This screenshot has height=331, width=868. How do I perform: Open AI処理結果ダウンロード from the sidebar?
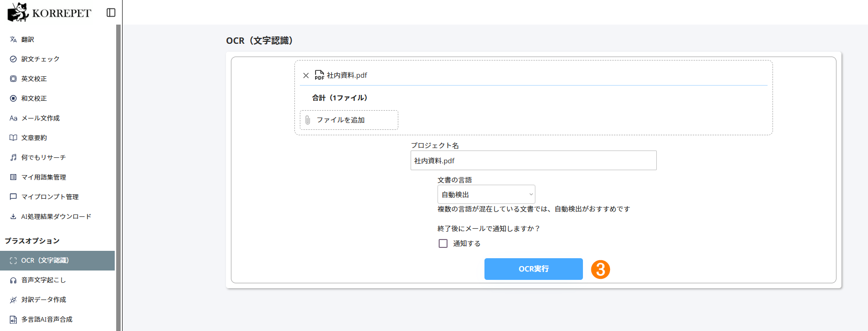pyautogui.click(x=57, y=216)
